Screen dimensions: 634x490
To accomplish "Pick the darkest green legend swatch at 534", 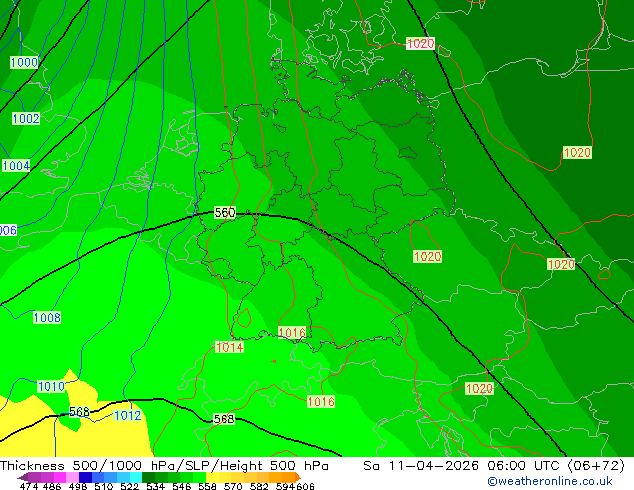I will [148, 477].
